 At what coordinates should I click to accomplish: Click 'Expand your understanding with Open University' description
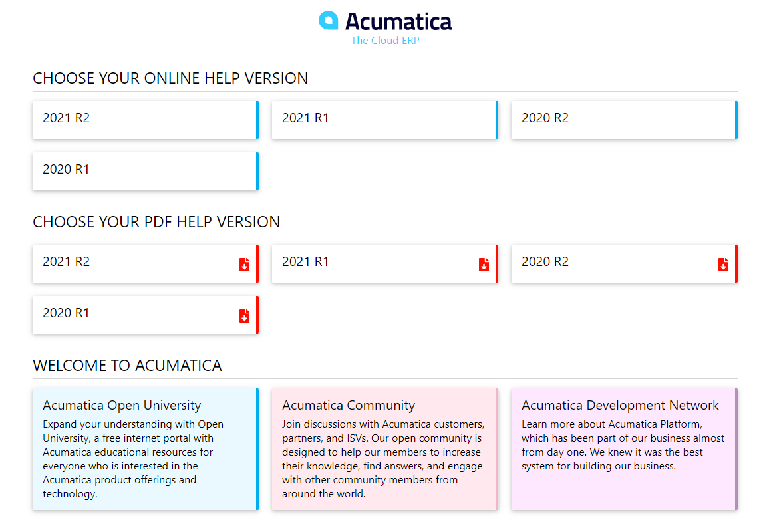pos(133,459)
